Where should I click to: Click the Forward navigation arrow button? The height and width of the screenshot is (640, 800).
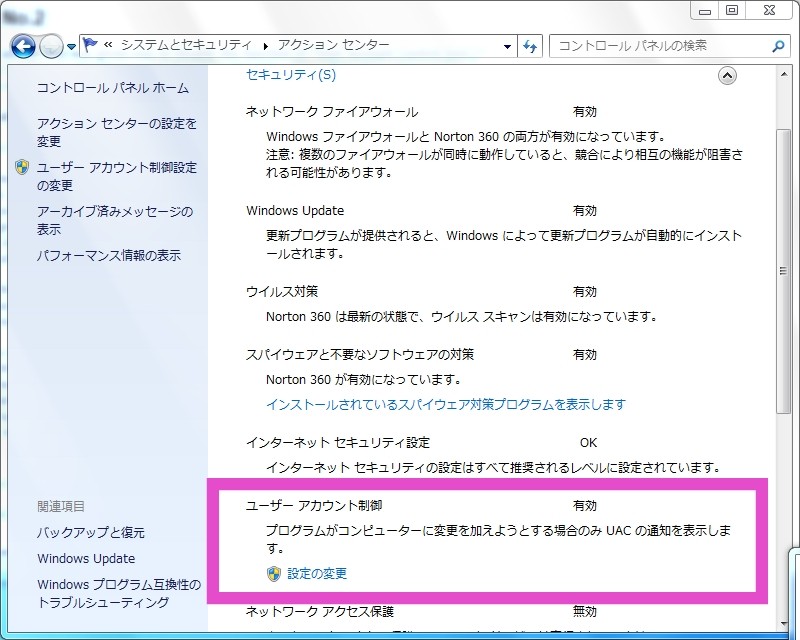point(51,47)
